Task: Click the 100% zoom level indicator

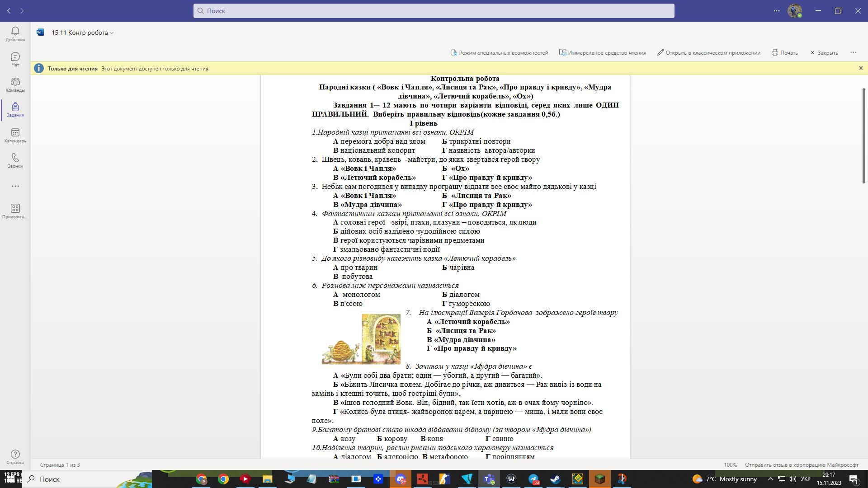Action: coord(730,465)
